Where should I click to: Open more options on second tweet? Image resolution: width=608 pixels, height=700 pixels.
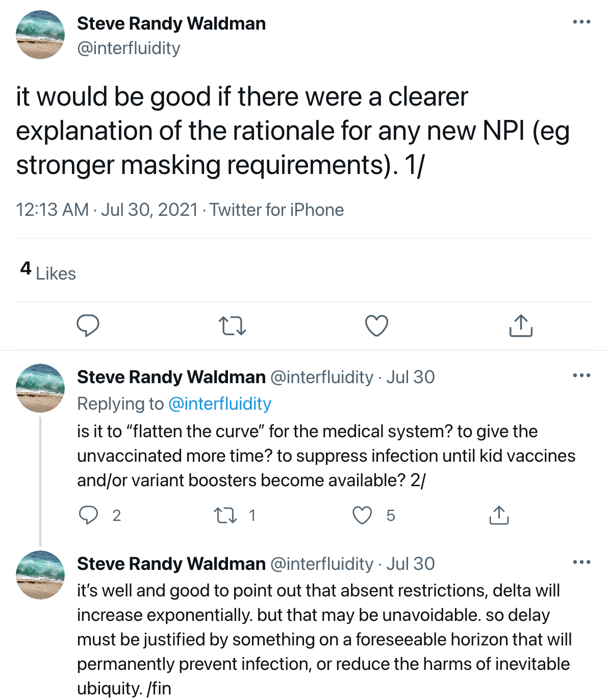(x=581, y=376)
